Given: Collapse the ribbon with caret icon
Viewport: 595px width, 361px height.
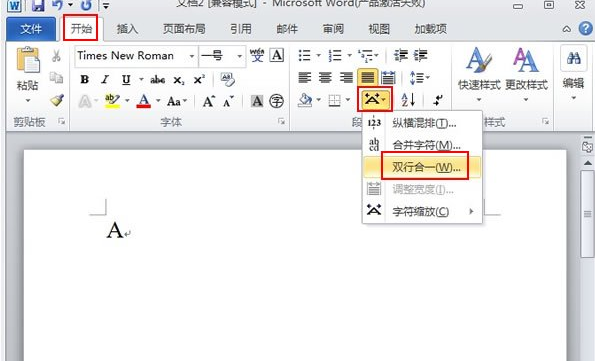Looking at the screenshot, I should click(x=567, y=29).
